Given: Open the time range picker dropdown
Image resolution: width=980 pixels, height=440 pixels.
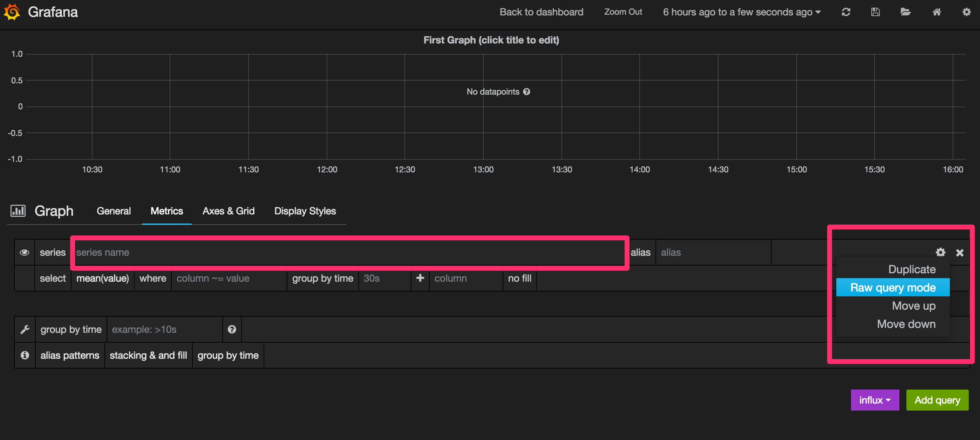Looking at the screenshot, I should point(741,12).
